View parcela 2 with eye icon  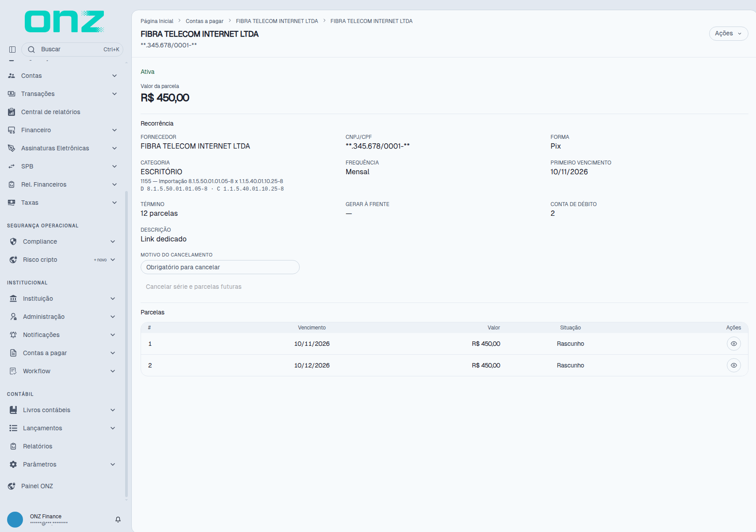734,365
